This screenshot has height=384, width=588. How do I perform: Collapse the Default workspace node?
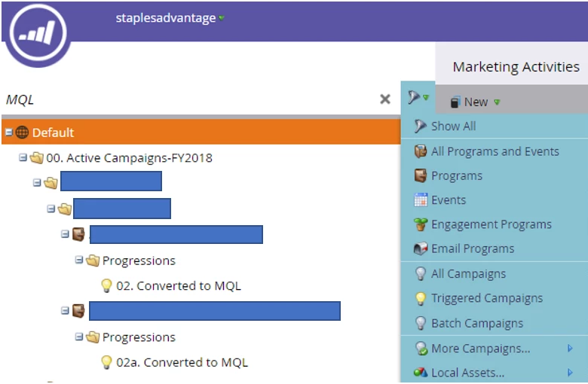[x=9, y=133]
